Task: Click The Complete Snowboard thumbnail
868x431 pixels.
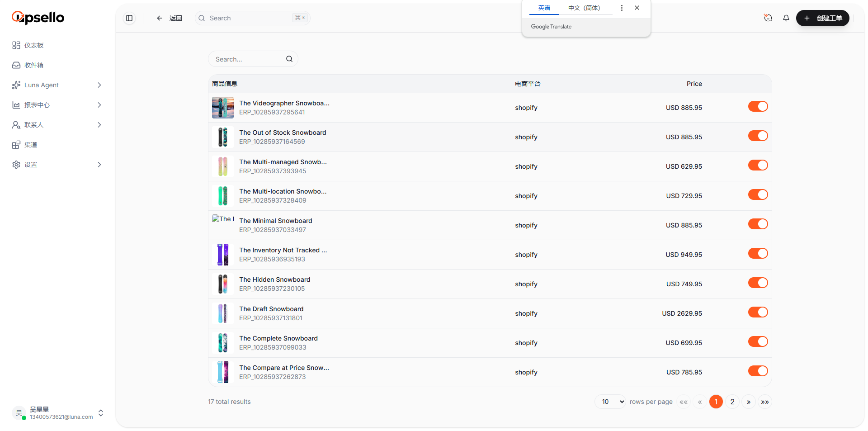Action: [223, 343]
